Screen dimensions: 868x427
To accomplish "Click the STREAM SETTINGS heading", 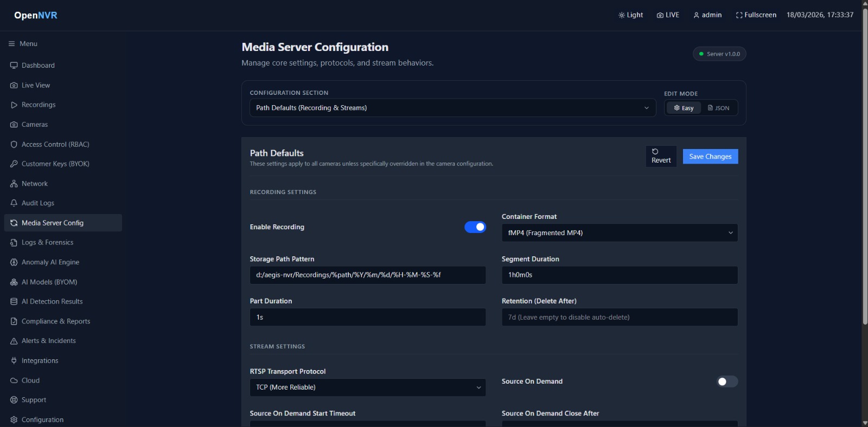I will click(x=277, y=347).
